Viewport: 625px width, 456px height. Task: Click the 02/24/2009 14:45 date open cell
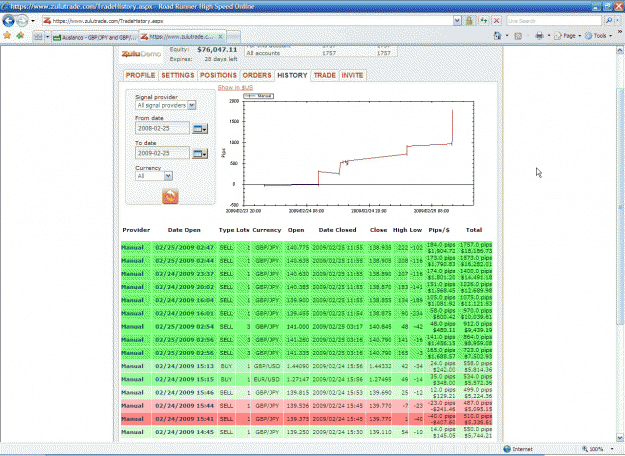184,432
